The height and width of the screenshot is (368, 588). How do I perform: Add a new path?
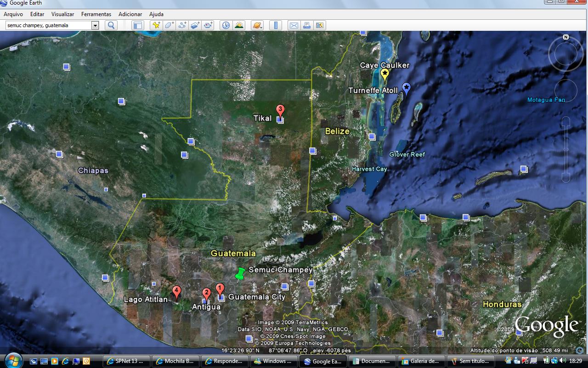182,25
